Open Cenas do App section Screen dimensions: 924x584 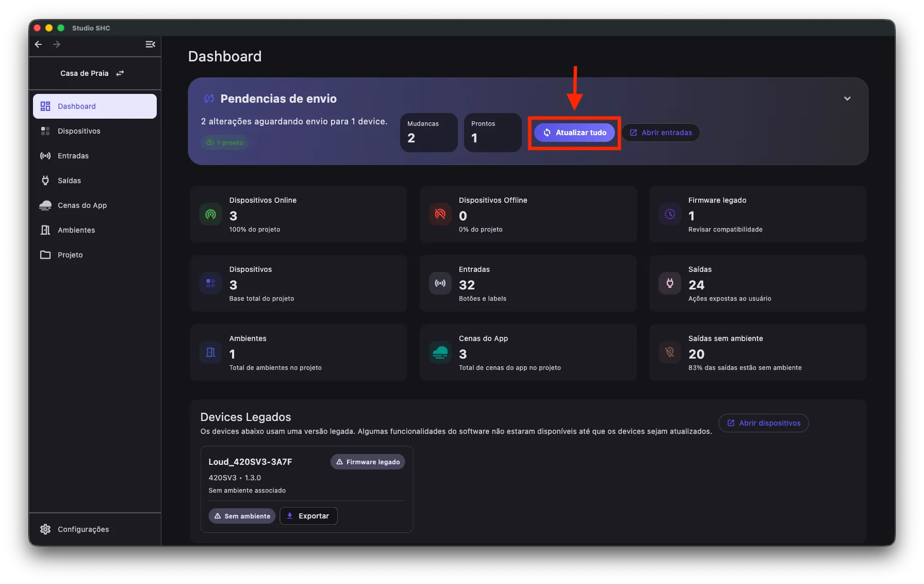point(95,205)
